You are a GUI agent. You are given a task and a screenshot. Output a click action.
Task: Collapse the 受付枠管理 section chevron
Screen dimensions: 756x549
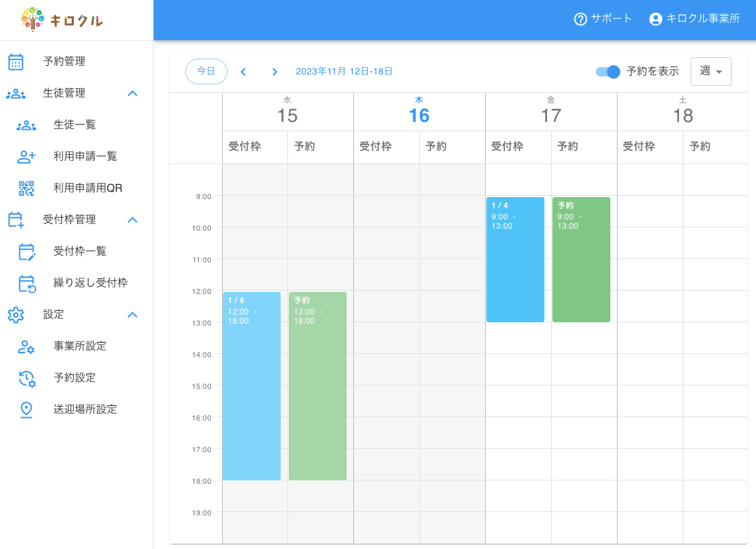click(x=132, y=219)
